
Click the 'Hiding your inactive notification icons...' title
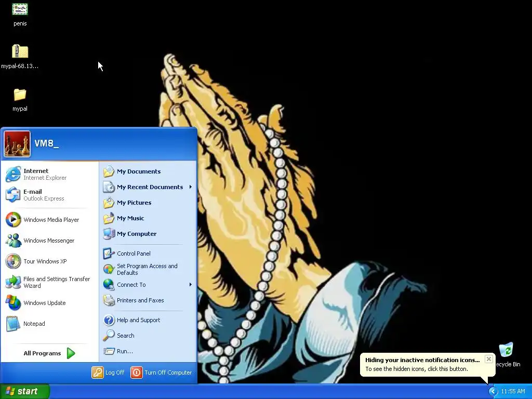[422, 360]
